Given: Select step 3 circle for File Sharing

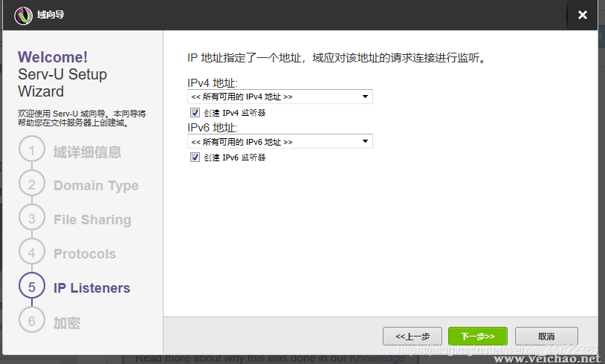Looking at the screenshot, I should tap(32, 218).
